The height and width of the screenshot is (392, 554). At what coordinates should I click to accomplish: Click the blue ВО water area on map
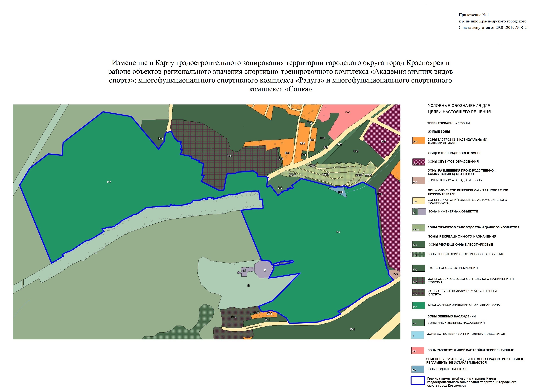tap(340, 192)
